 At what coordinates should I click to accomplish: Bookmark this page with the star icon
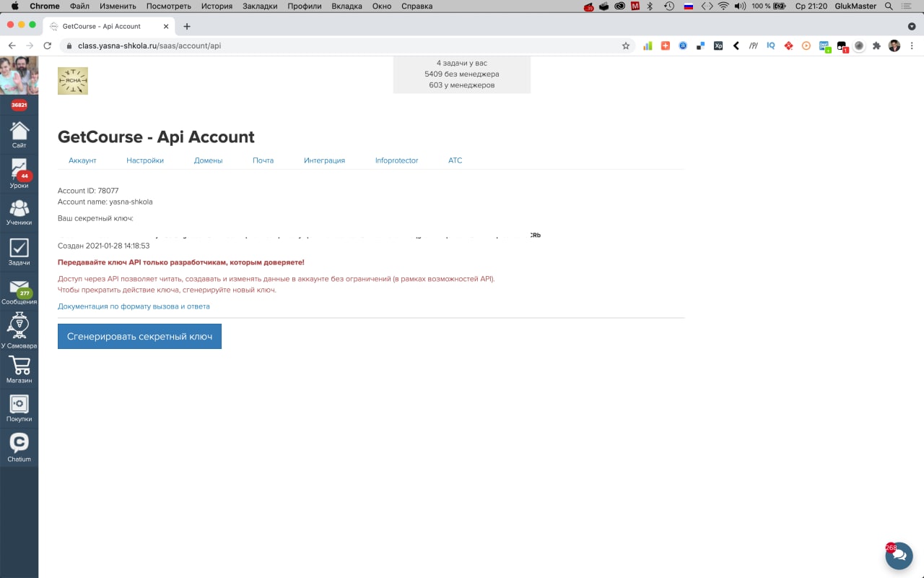626,46
